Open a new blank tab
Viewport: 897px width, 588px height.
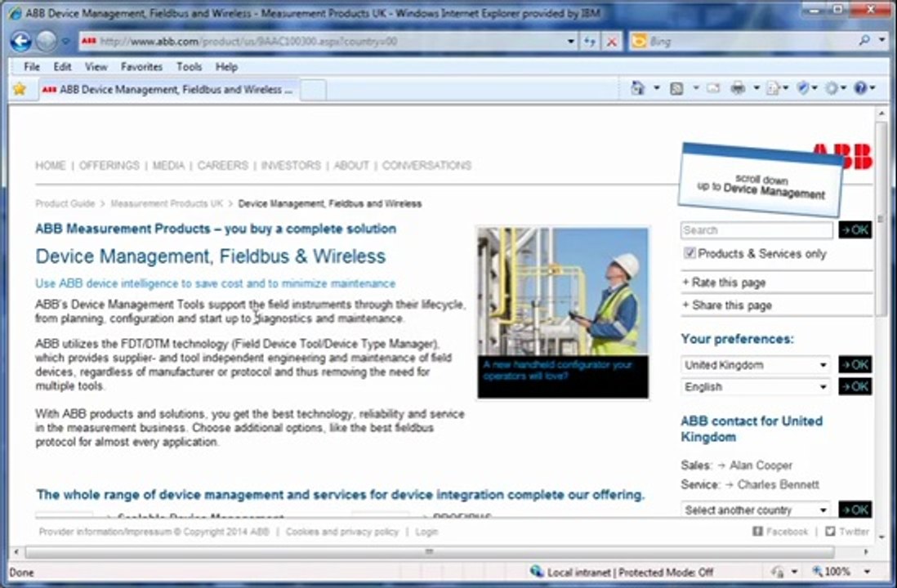pyautogui.click(x=313, y=90)
